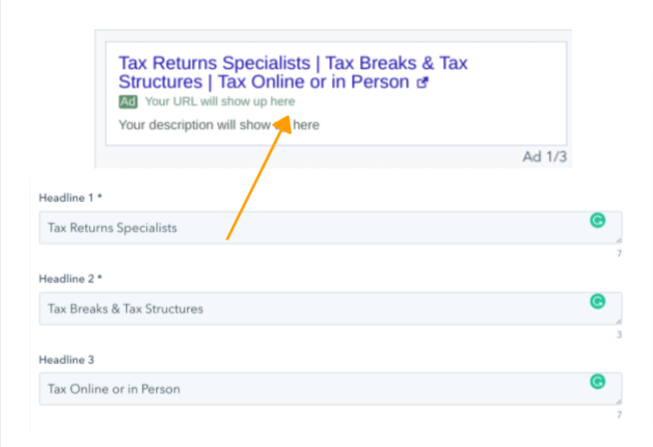Focus the Tax Breaks & Tax Structures field
Viewport: 653px width, 447px height.
tap(330, 308)
